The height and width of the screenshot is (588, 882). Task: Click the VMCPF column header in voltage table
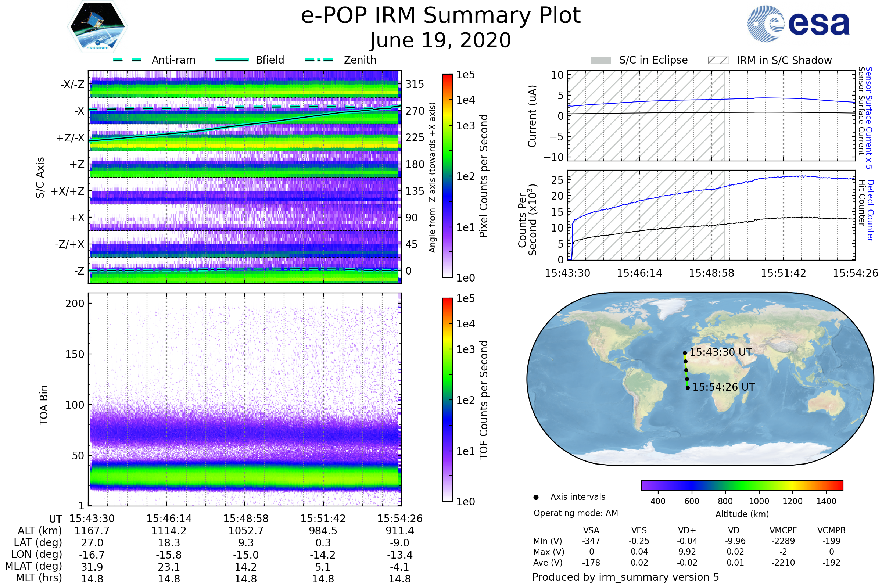(x=783, y=530)
